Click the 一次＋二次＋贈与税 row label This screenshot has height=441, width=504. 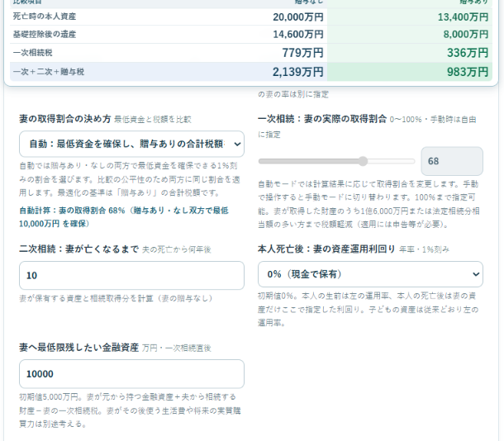point(49,72)
